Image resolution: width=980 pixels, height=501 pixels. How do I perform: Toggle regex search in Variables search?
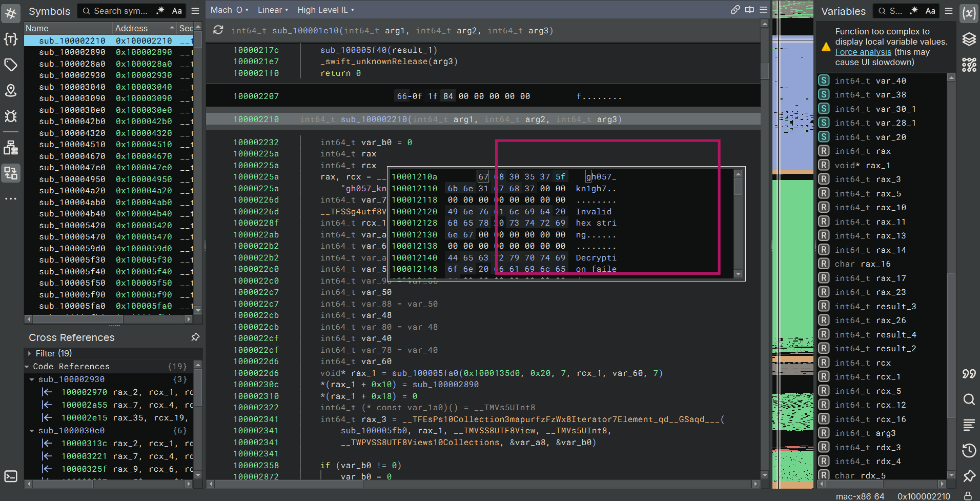coord(914,11)
